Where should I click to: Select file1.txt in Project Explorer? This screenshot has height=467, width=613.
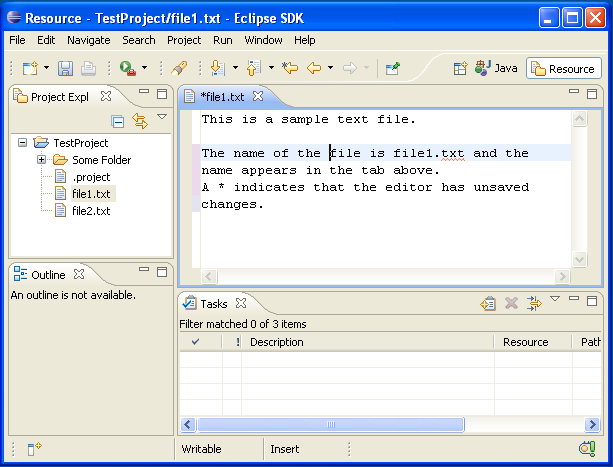point(91,194)
